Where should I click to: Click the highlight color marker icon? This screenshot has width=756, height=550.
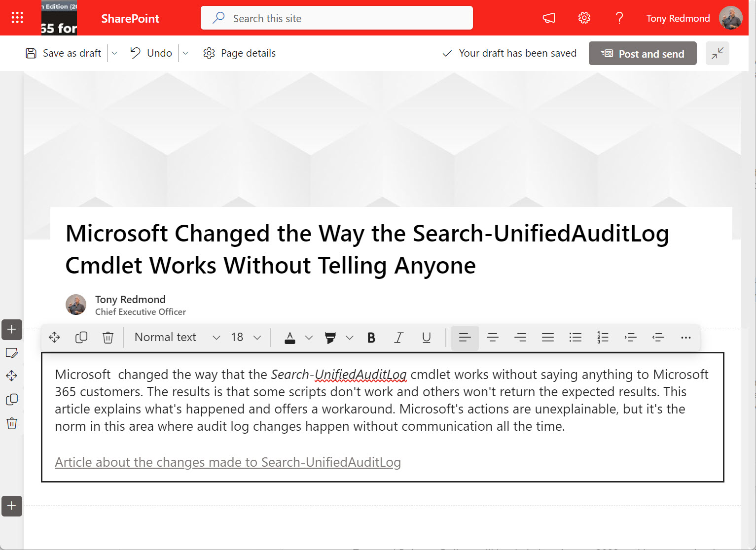pyautogui.click(x=330, y=338)
